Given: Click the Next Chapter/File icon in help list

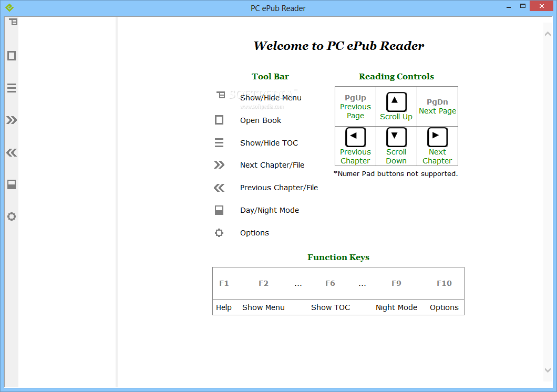Looking at the screenshot, I should click(x=219, y=165).
